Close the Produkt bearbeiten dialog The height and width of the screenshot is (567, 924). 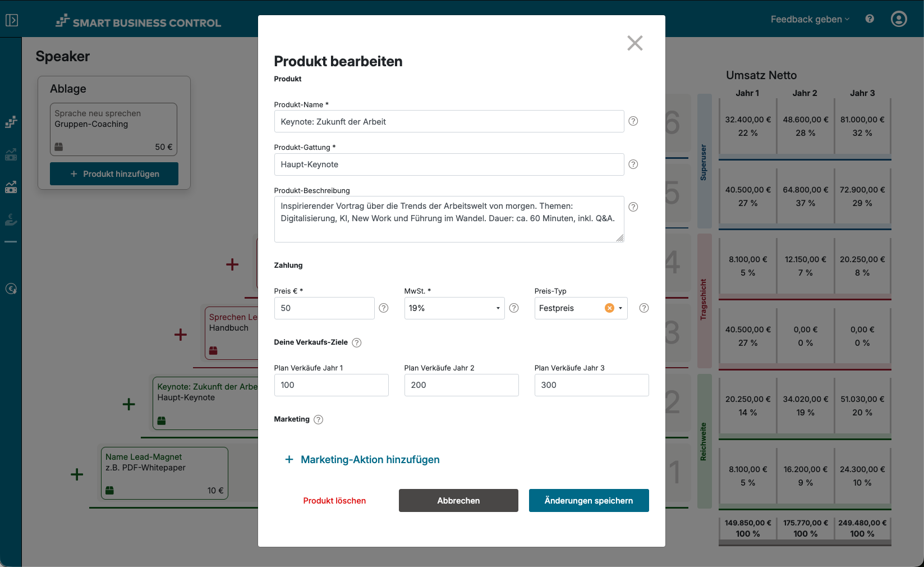coord(635,43)
